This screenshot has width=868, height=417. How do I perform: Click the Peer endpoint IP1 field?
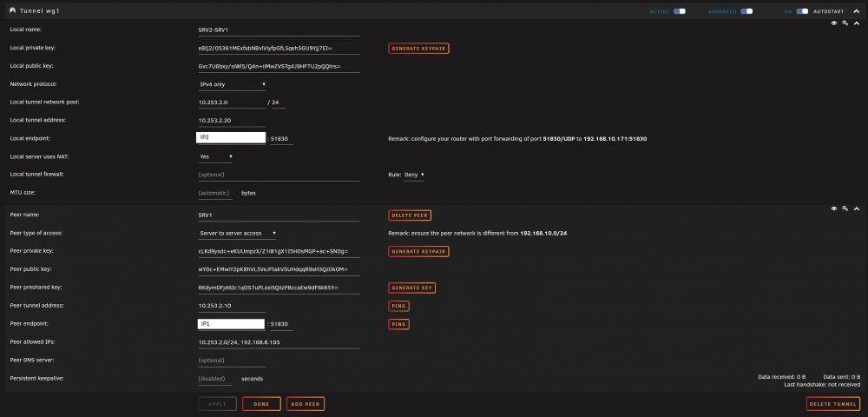[231, 324]
